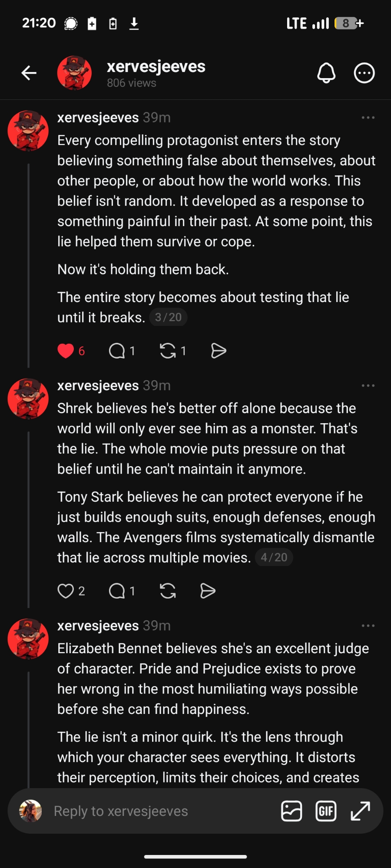The height and width of the screenshot is (868, 391).
Task: Unlike the 3/20 post with red heart
Action: click(x=66, y=351)
